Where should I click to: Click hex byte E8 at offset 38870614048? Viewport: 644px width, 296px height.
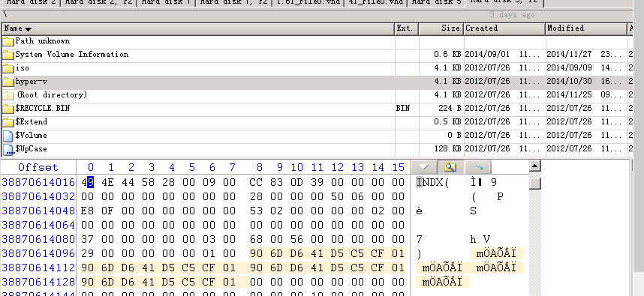tap(88, 211)
